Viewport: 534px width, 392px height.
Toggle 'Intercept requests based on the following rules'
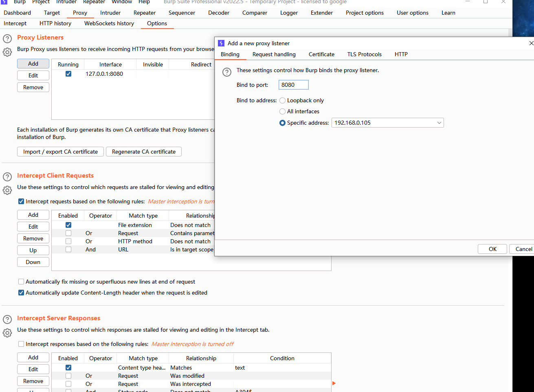pyautogui.click(x=21, y=201)
